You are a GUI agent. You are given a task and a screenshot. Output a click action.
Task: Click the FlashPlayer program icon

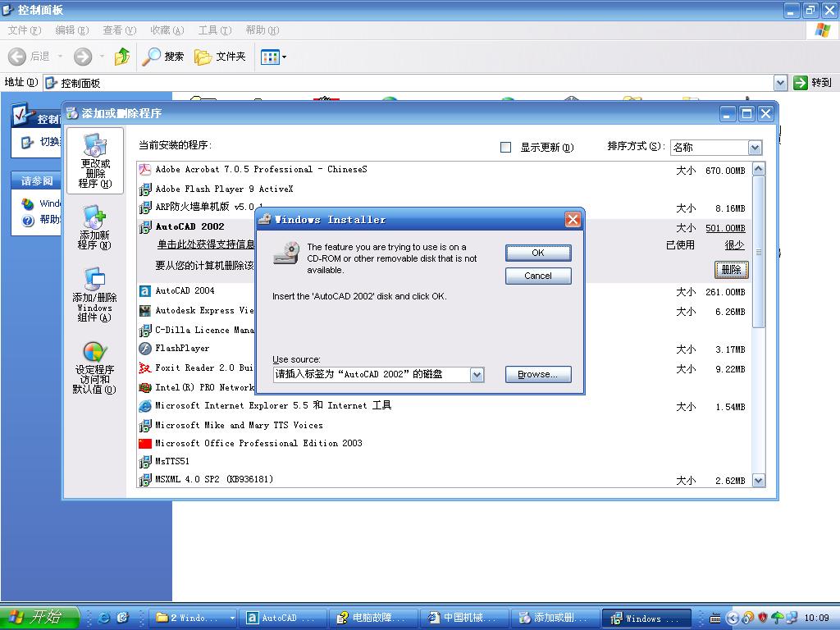pyautogui.click(x=145, y=349)
